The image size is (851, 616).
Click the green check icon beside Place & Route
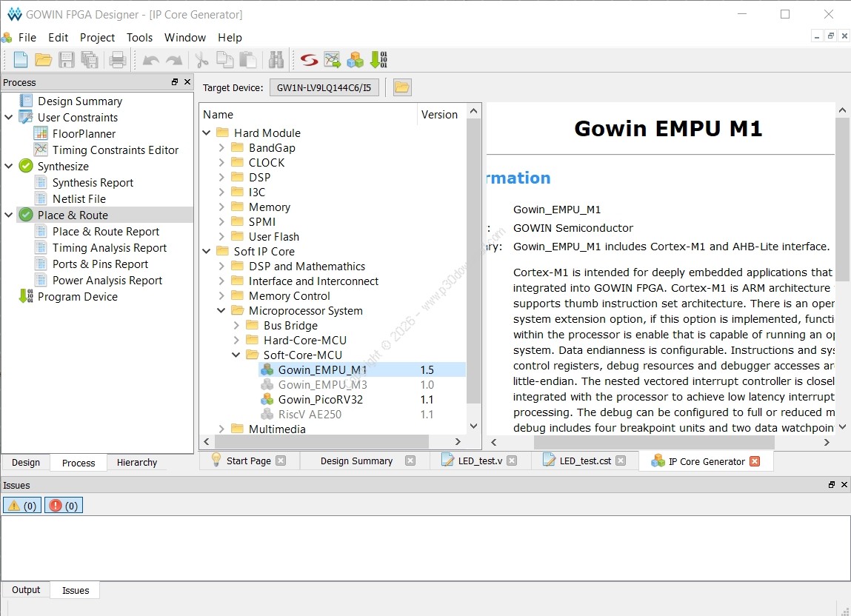25,215
